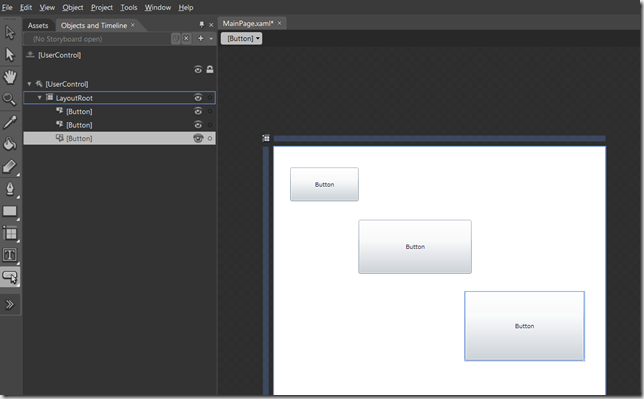Click the storyboard record-mode icon
Viewport: 644px width, 399px height.
pos(176,39)
